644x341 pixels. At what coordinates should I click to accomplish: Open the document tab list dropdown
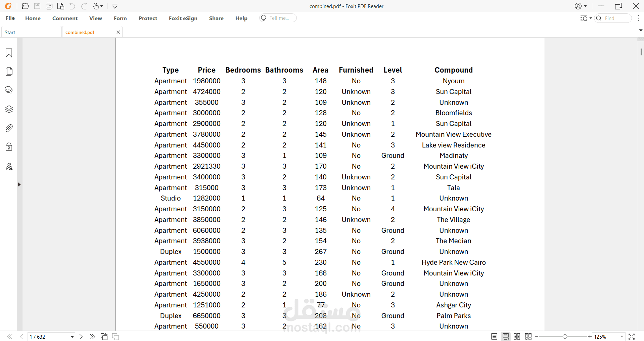pos(641,30)
